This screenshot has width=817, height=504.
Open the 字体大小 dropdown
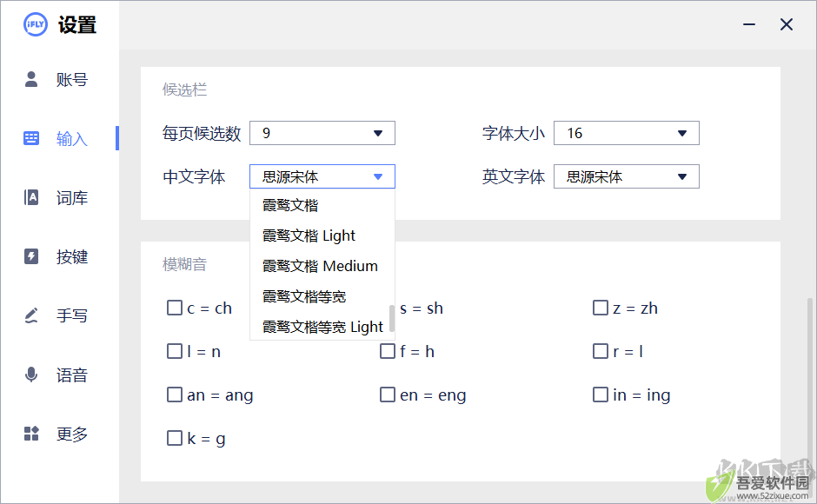(627, 133)
